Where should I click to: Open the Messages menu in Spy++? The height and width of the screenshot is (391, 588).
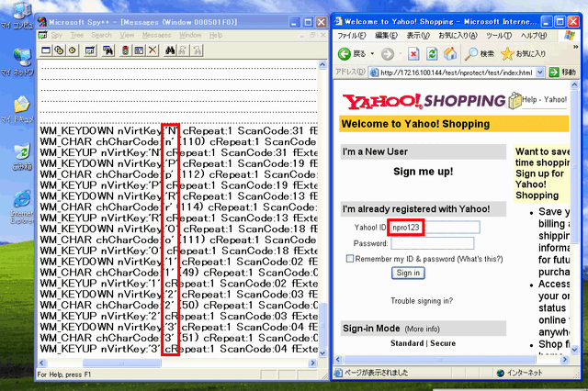pos(157,35)
